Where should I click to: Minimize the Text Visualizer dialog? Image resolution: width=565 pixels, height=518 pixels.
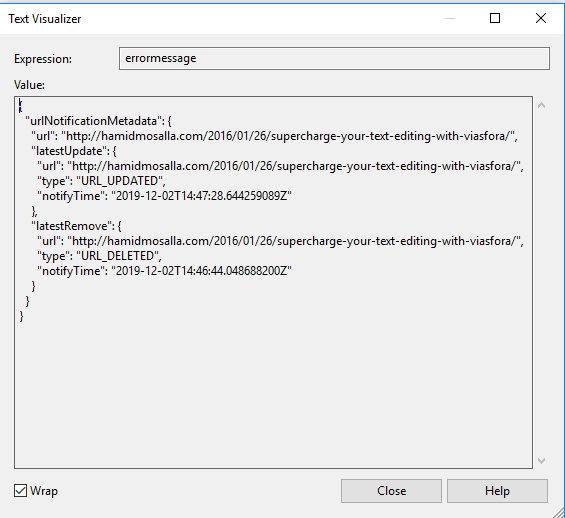click(450, 18)
